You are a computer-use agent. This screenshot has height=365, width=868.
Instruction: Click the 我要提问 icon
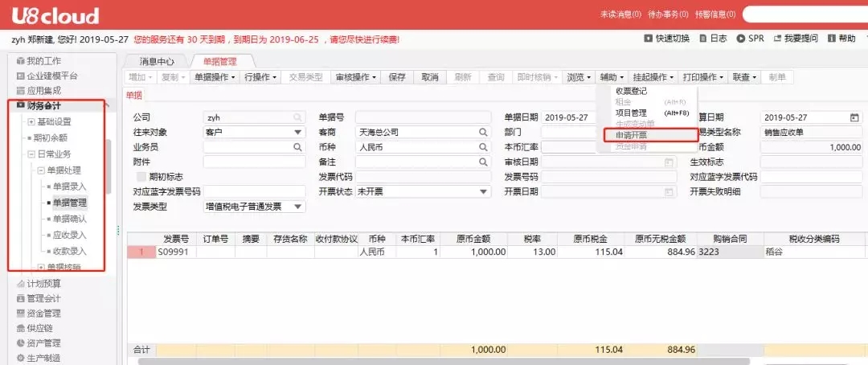point(777,39)
